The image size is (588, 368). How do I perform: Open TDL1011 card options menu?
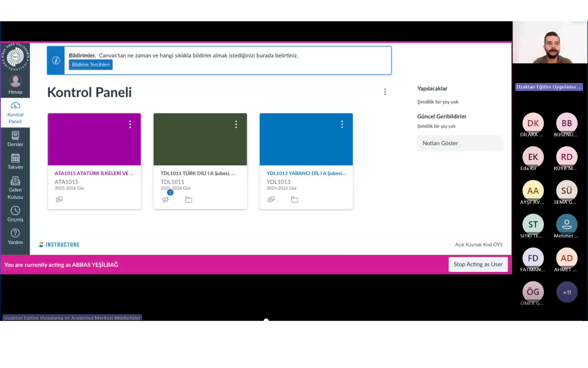point(236,124)
